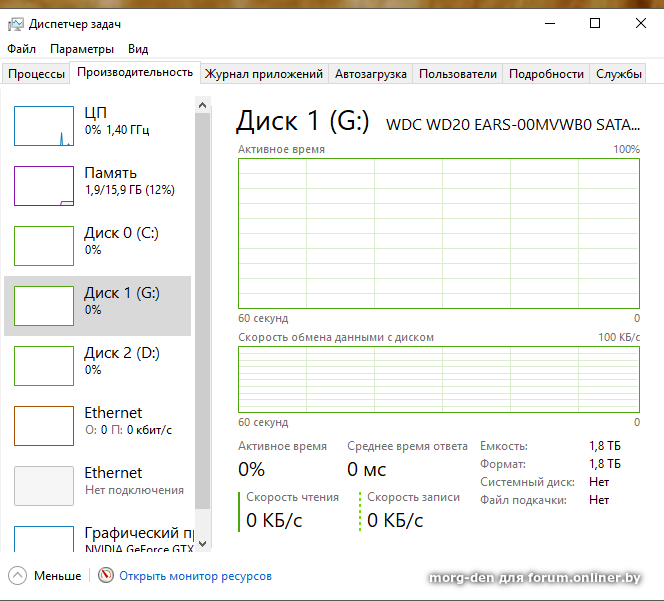This screenshot has height=601, width=664.
Task: Select the active Ethernet graph icon
Action: [x=44, y=426]
